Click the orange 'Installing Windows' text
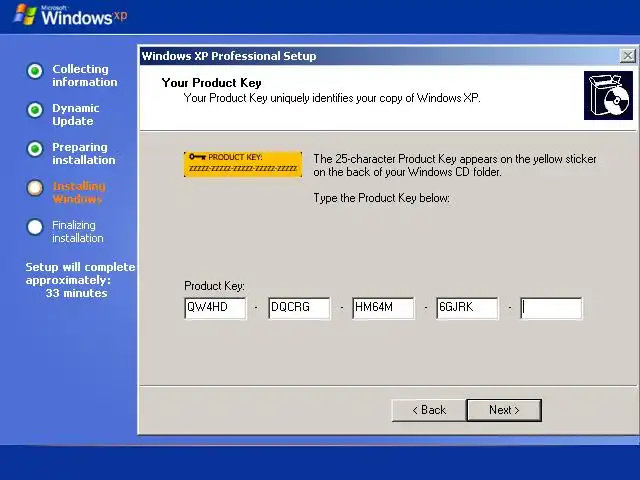This screenshot has width=640, height=480. point(79,193)
